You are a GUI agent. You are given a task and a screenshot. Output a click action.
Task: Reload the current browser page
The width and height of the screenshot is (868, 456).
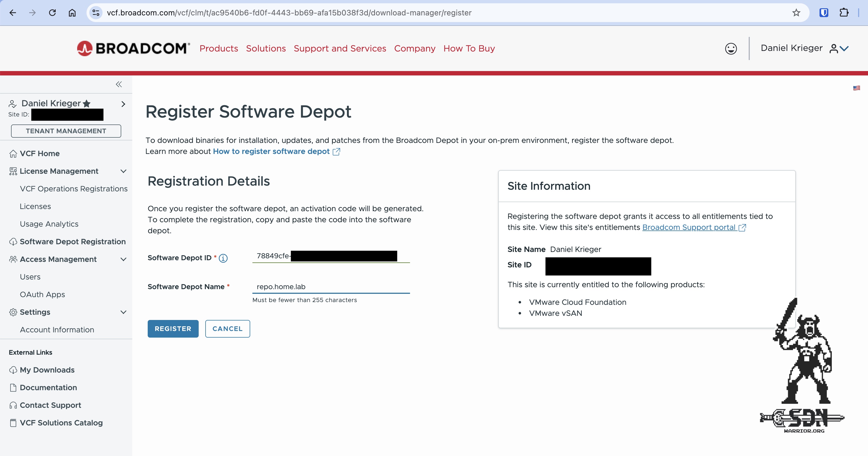(52, 13)
